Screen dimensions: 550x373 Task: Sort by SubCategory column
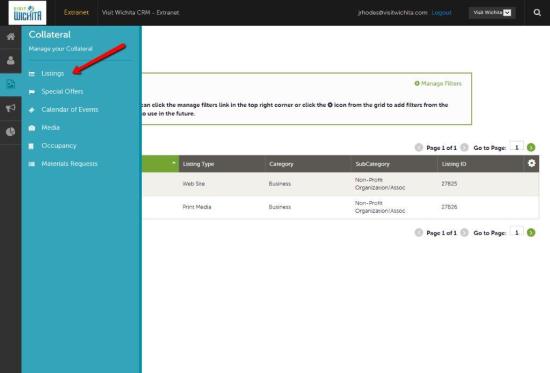click(373, 164)
